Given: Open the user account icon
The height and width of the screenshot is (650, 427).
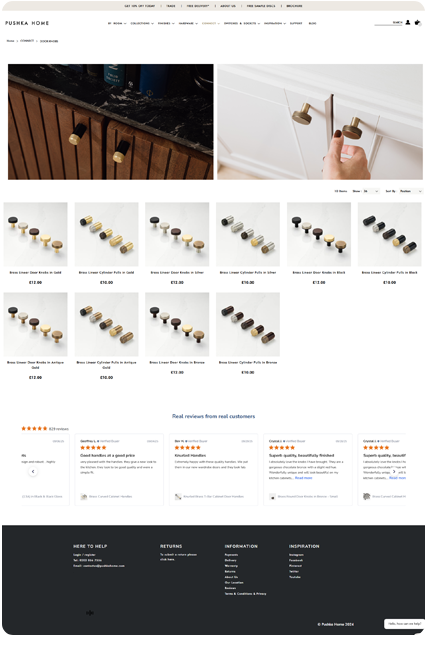Looking at the screenshot, I should 408,22.
